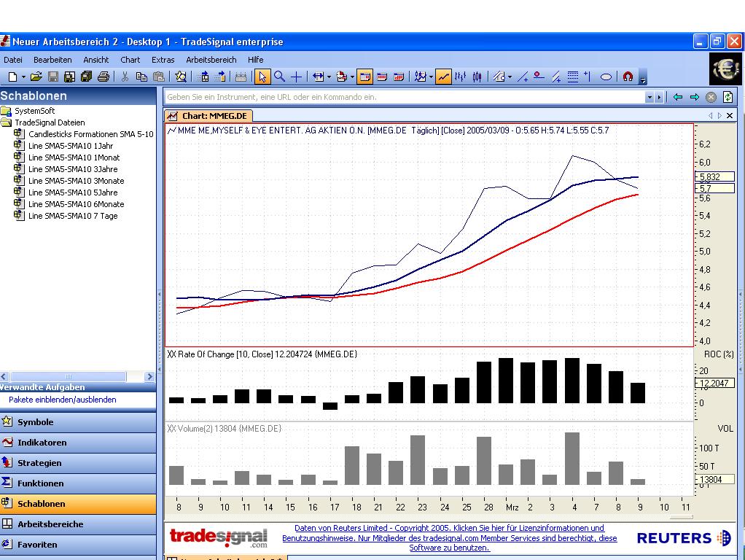Create a new document with toolbar icon

pyautogui.click(x=13, y=77)
